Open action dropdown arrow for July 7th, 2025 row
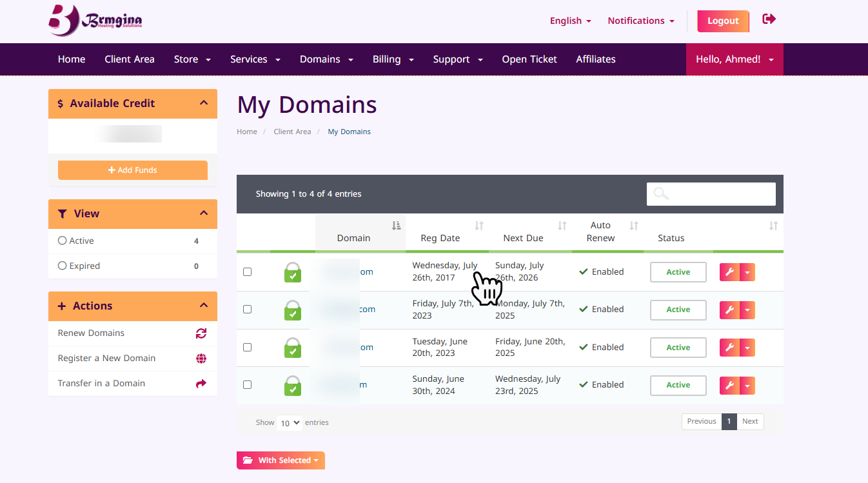This screenshot has width=868, height=483. [747, 310]
